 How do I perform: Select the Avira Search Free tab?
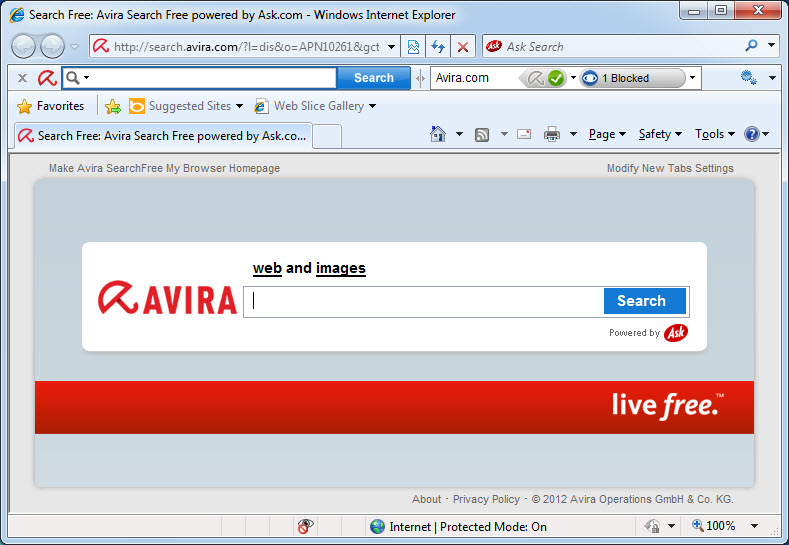(x=163, y=136)
